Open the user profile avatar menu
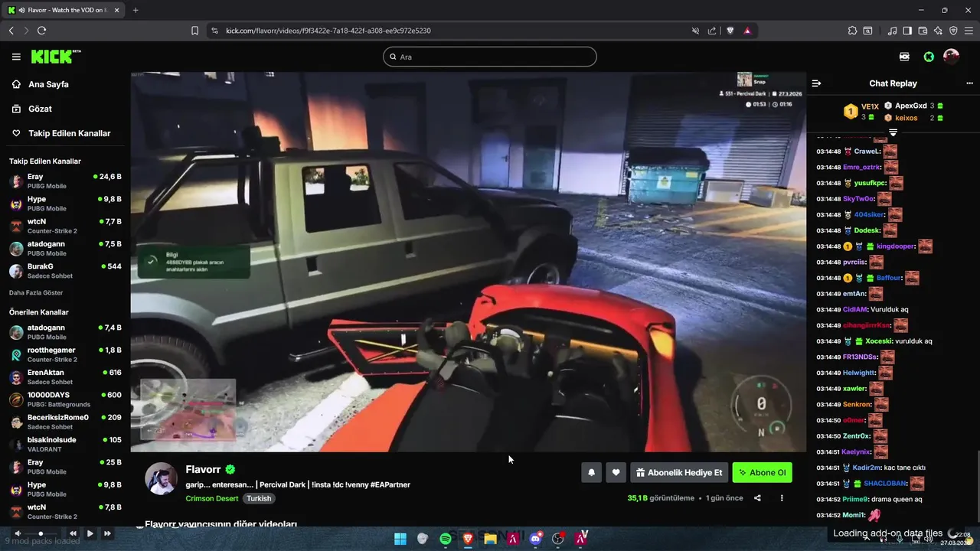Image resolution: width=980 pixels, height=551 pixels. [x=952, y=57]
